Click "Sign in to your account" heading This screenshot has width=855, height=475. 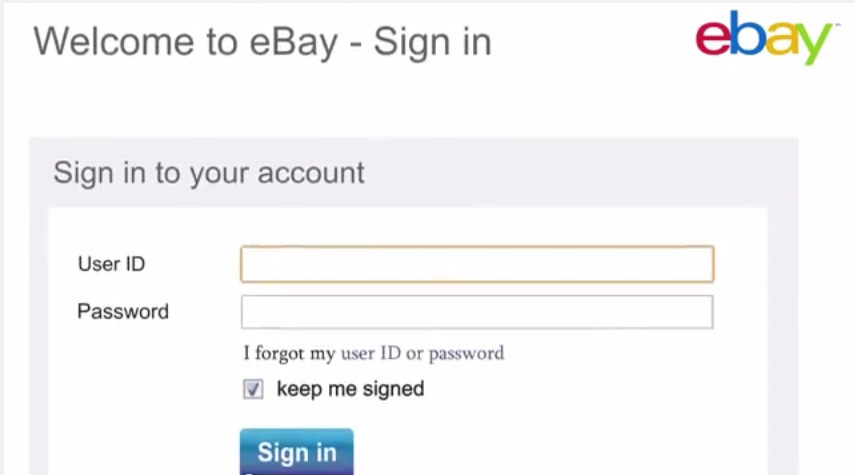tap(209, 173)
